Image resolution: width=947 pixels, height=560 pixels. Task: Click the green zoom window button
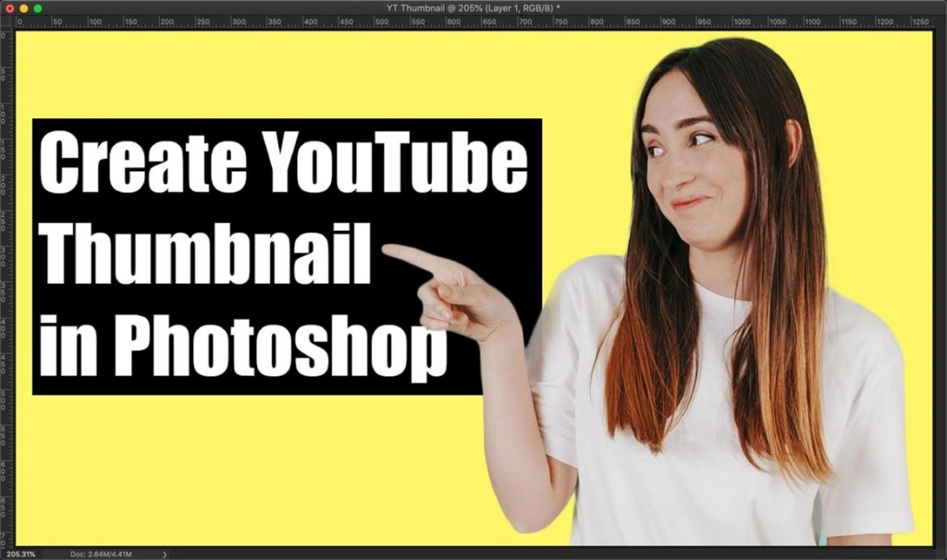(37, 8)
